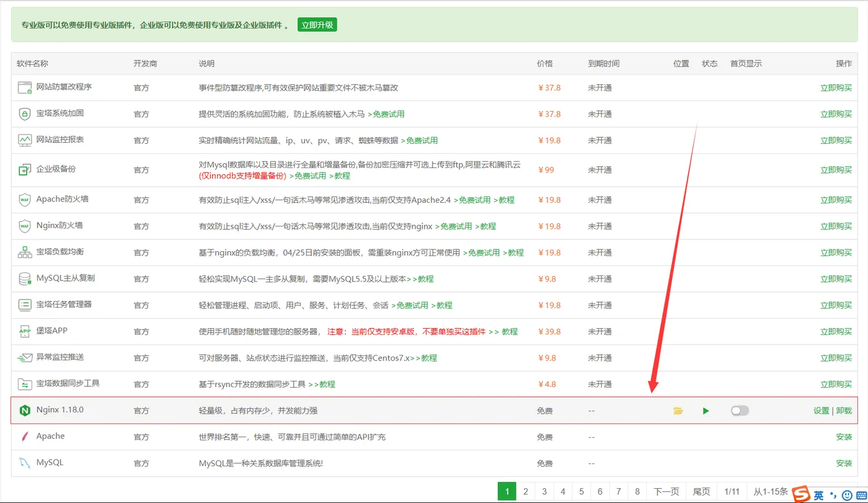This screenshot has height=503, width=868.
Task: Open 免费试用 link for 宝塔系统加固
Action: [x=386, y=114]
